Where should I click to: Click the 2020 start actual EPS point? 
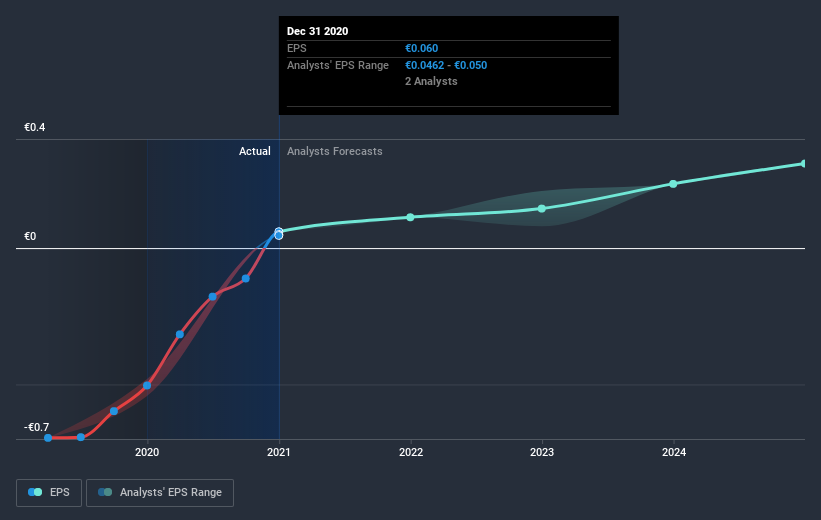147,385
